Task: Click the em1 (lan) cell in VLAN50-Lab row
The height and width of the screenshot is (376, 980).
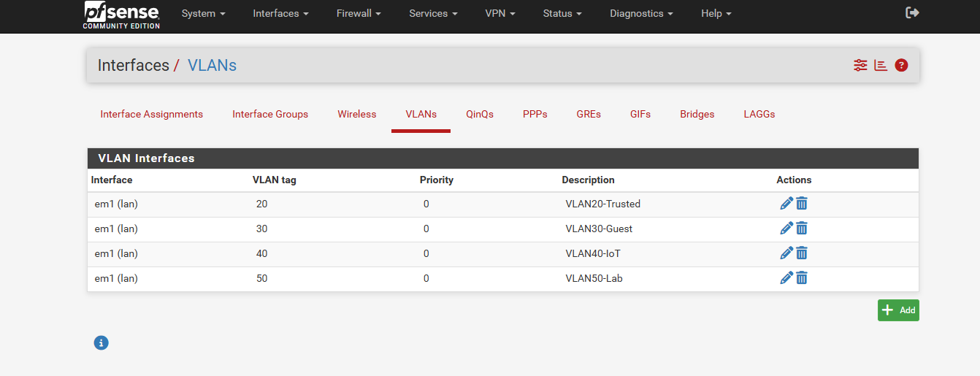Action: pyautogui.click(x=116, y=278)
